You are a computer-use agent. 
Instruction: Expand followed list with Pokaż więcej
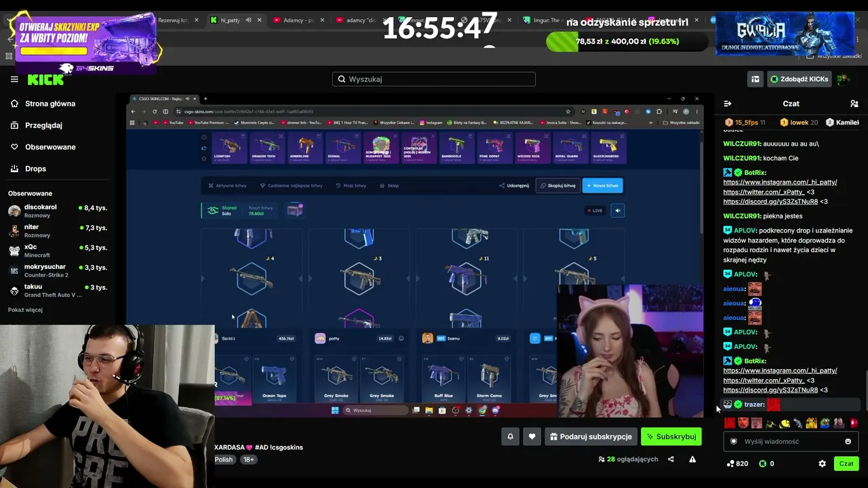click(x=25, y=310)
